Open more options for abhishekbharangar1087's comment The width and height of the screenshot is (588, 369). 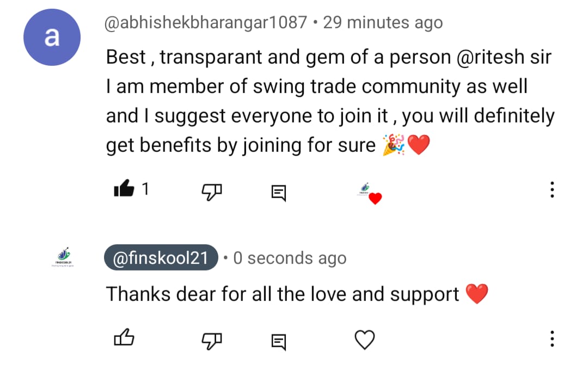point(552,189)
